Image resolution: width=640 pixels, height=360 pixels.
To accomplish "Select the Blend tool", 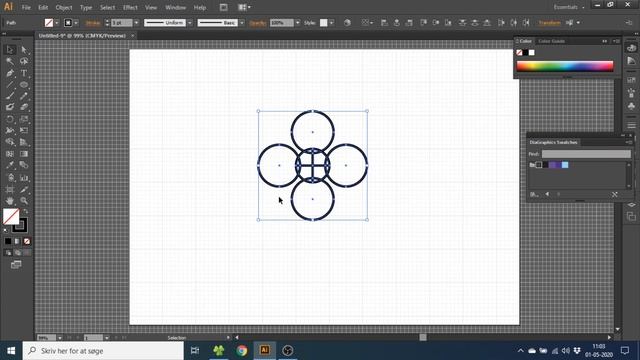I will coord(24,165).
